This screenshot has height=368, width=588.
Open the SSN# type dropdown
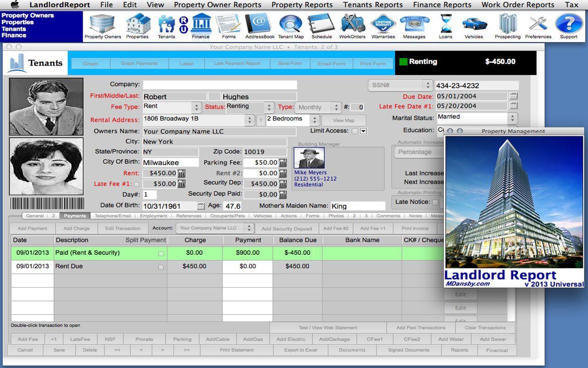400,86
